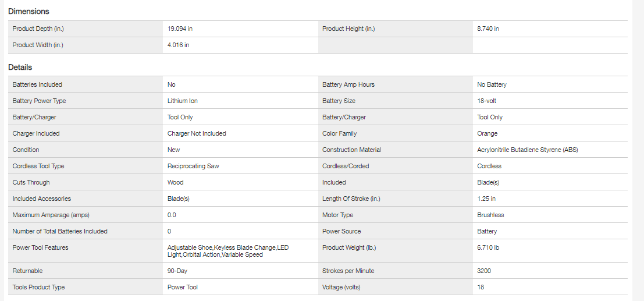
Task: Select the Brushless motor type value
Action: click(490, 215)
